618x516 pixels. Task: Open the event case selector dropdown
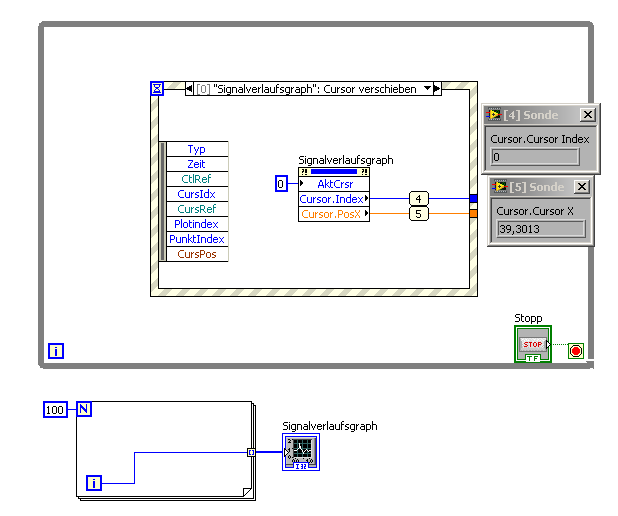coord(428,89)
